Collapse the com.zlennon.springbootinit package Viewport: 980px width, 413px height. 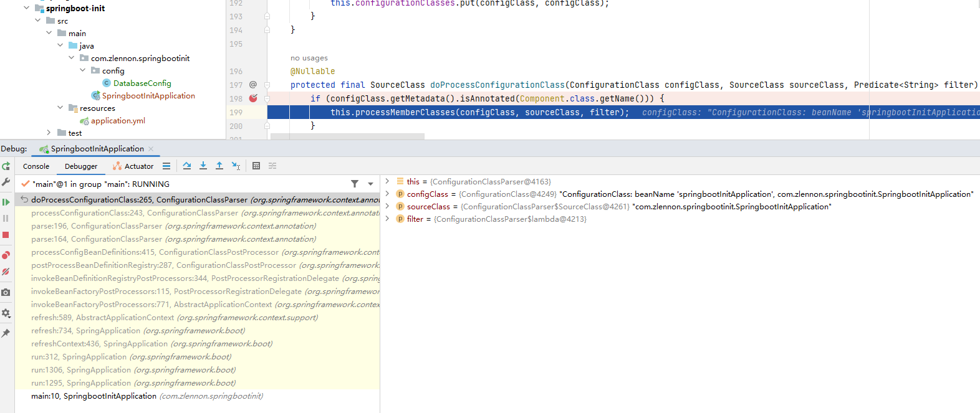(71, 58)
